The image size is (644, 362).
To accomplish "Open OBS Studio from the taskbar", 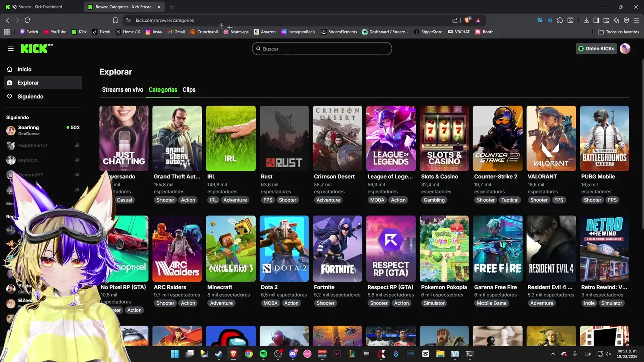I will [278, 354].
